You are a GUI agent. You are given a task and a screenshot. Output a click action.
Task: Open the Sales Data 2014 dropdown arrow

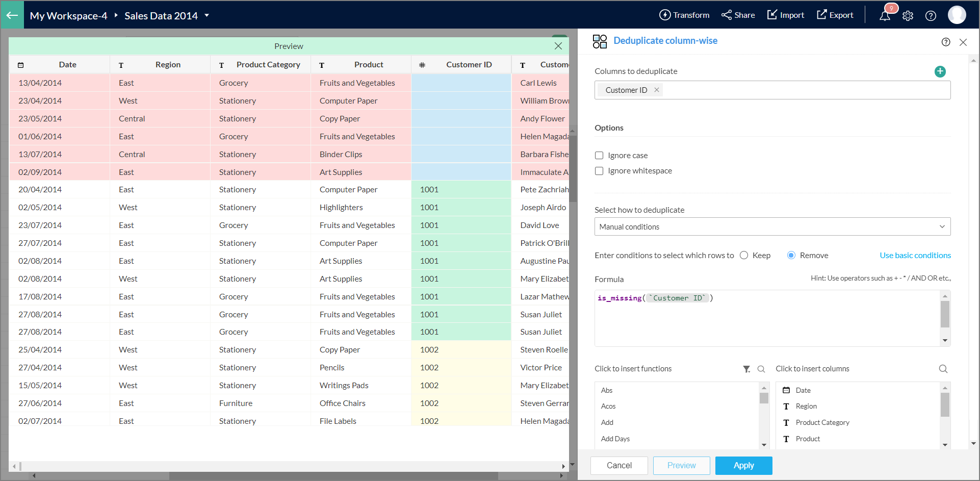click(207, 15)
